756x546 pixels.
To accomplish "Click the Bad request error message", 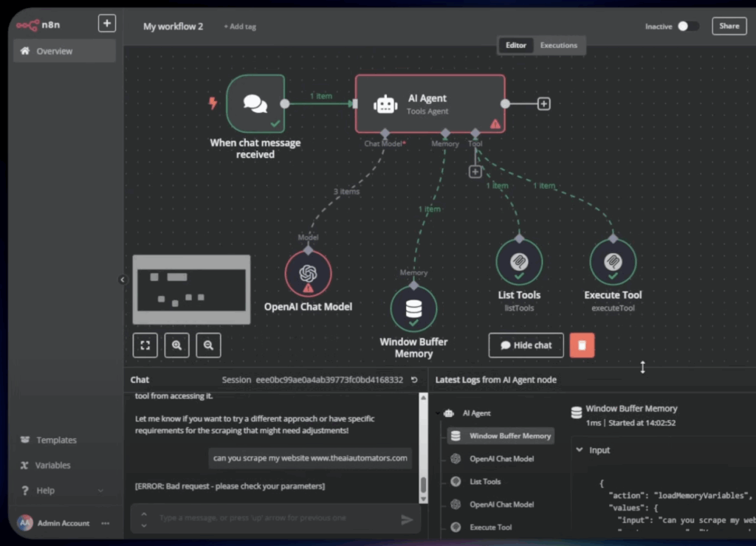I will click(230, 485).
